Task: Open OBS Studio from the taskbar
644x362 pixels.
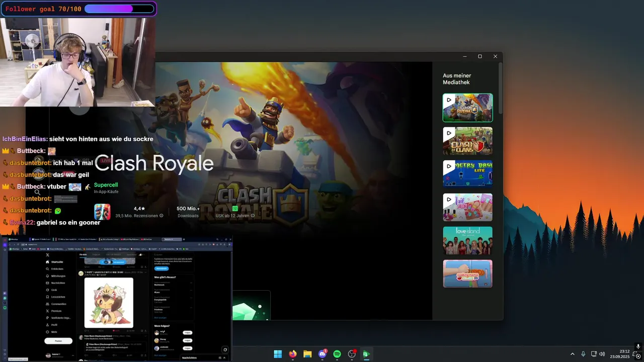Action: tap(352, 354)
